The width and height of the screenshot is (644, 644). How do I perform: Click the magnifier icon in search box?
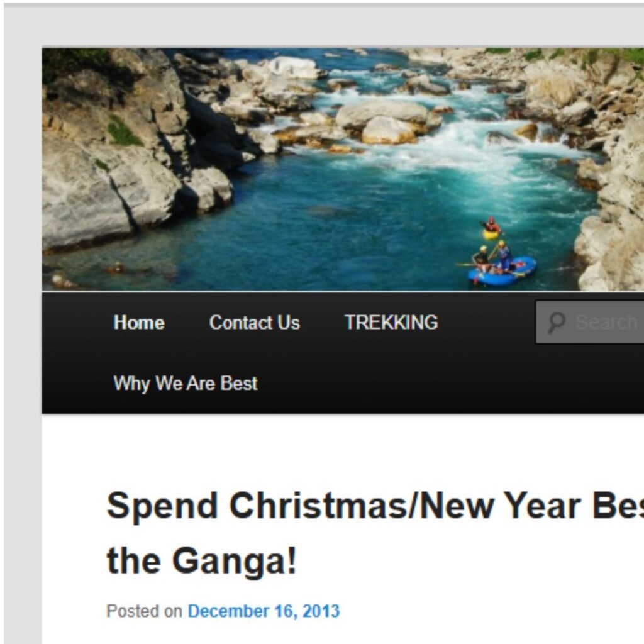(x=557, y=323)
